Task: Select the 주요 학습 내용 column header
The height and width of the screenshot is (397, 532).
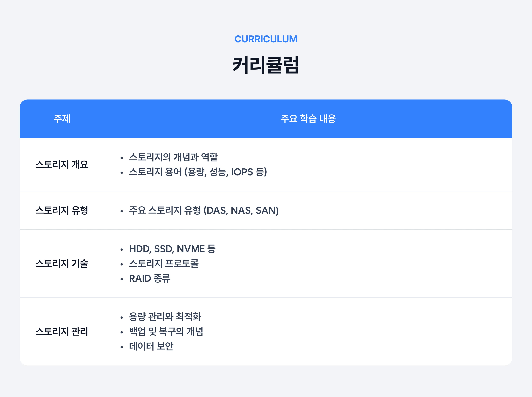Action: click(x=308, y=118)
